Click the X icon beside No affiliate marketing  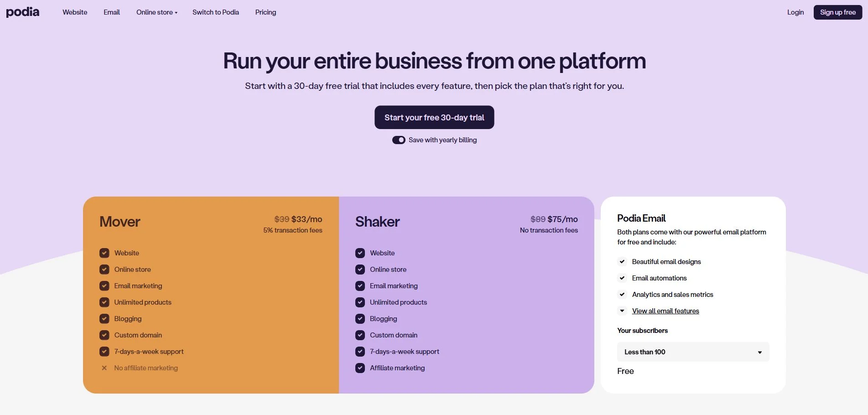(104, 368)
